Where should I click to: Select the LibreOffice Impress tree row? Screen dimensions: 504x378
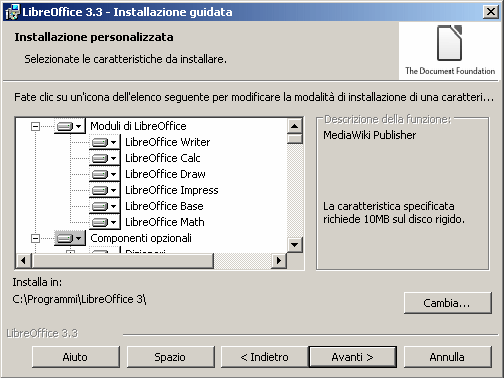pyautogui.click(x=172, y=190)
